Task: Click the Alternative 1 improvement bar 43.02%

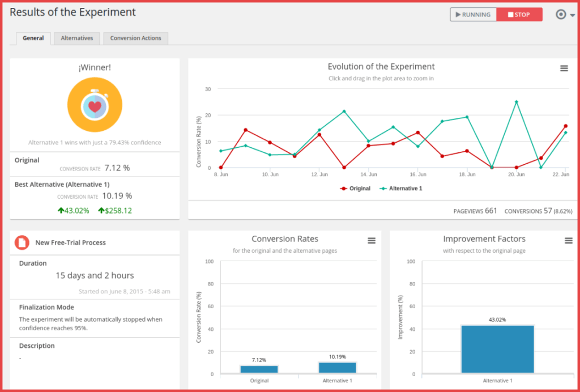Action: tap(497, 349)
